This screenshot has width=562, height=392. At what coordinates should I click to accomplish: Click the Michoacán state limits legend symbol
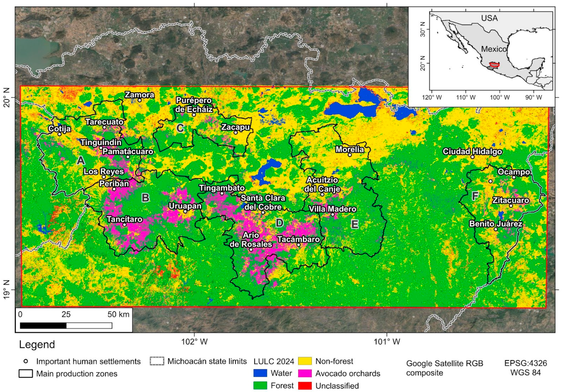[157, 361]
